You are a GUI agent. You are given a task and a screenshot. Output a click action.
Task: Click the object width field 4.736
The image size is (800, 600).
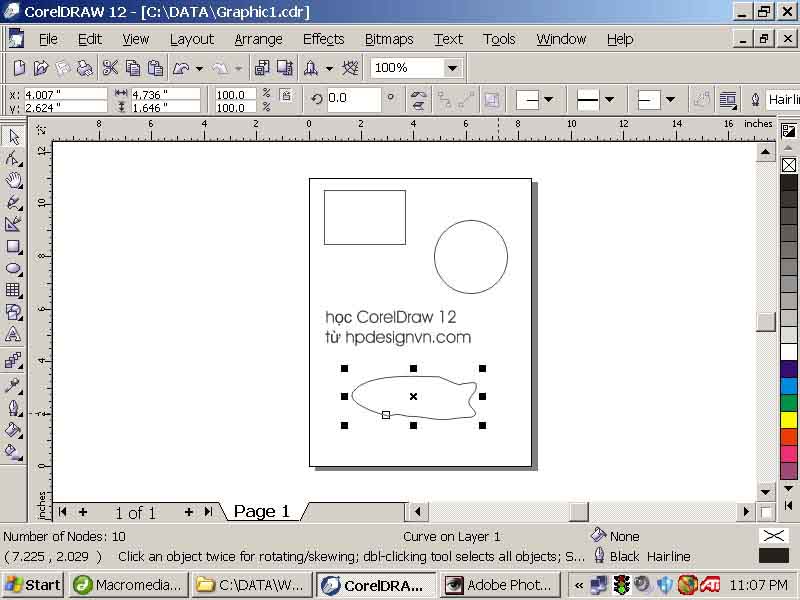[x=166, y=94]
